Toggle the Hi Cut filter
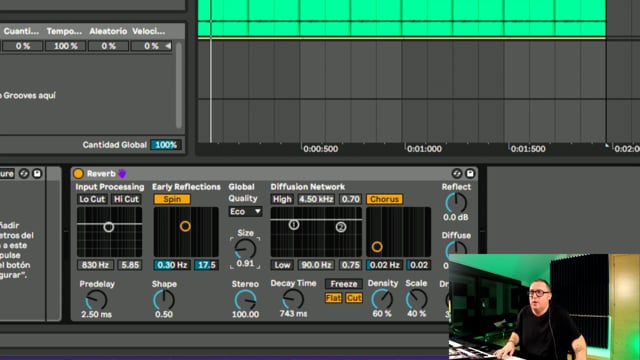640x360 pixels. tap(126, 199)
